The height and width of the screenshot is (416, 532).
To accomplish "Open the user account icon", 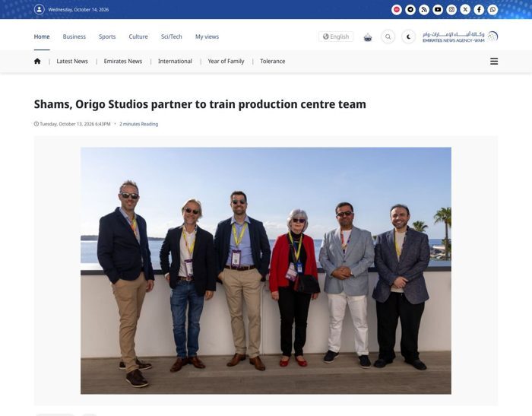I will (40, 10).
